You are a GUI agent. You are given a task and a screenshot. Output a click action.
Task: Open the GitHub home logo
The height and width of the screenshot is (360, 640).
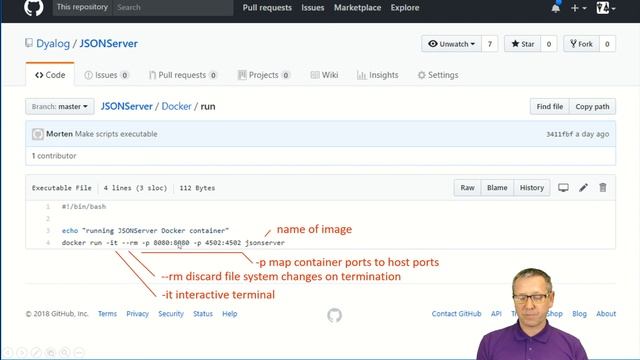[x=33, y=7]
